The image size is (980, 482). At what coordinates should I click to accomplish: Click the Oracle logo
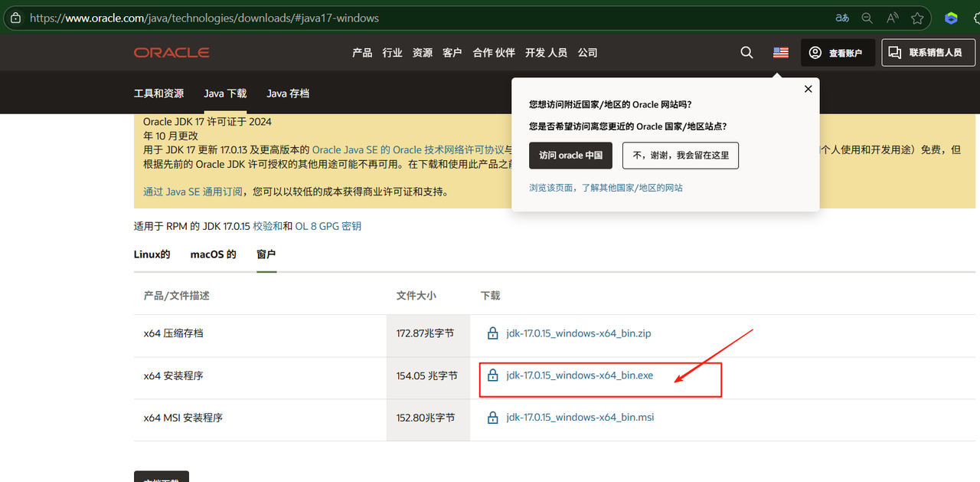(x=171, y=53)
